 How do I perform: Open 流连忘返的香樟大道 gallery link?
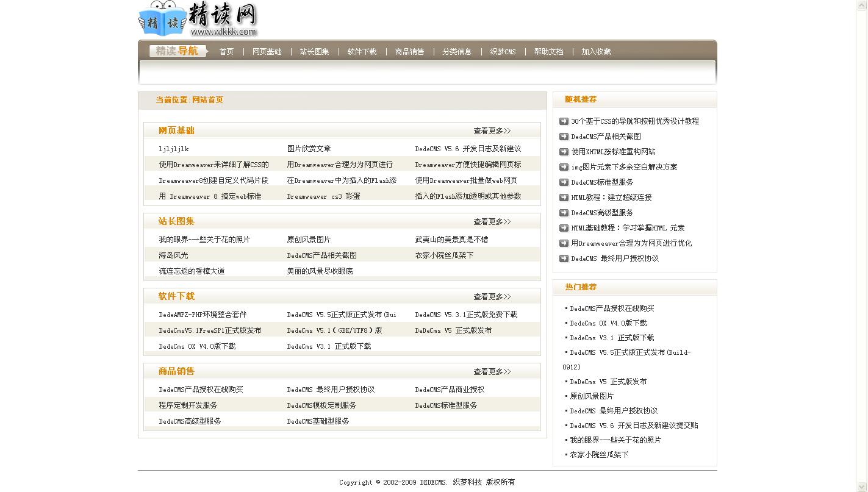pyautogui.click(x=192, y=271)
